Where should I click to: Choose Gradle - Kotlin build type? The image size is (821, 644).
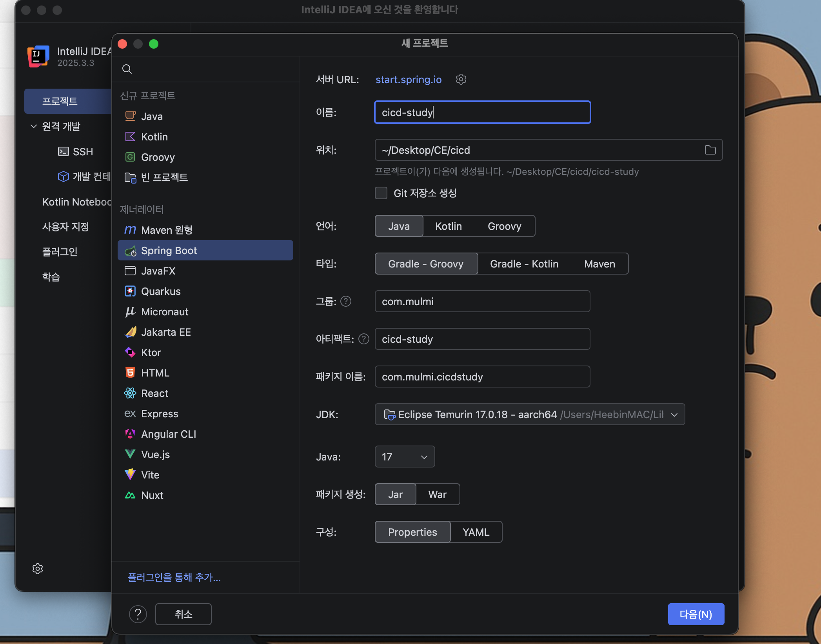pyautogui.click(x=524, y=264)
